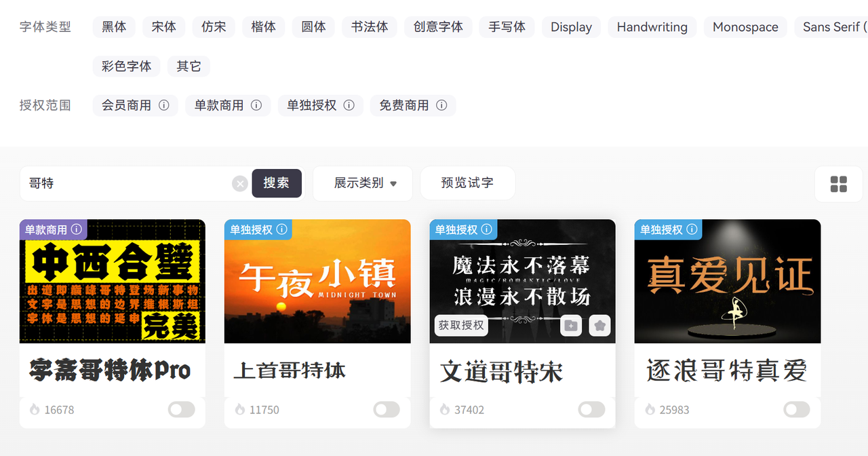Click the 获取授权 button on 文道哥特宋

click(461, 326)
